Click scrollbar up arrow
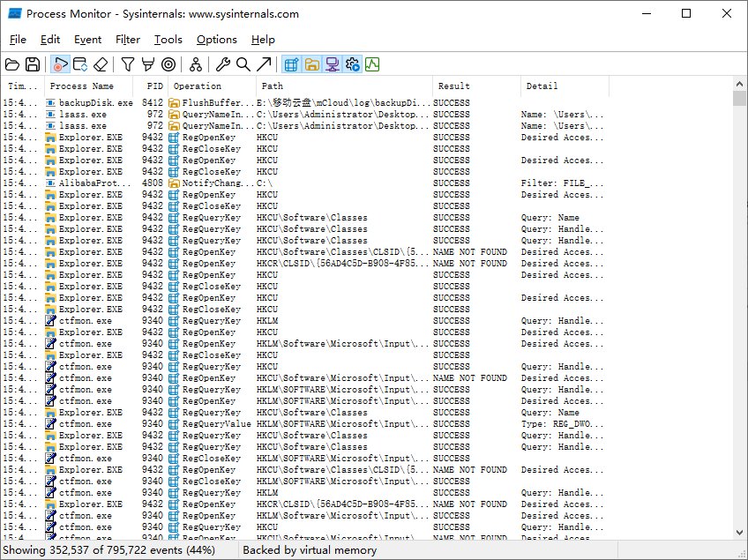The width and height of the screenshot is (748, 560). (739, 84)
